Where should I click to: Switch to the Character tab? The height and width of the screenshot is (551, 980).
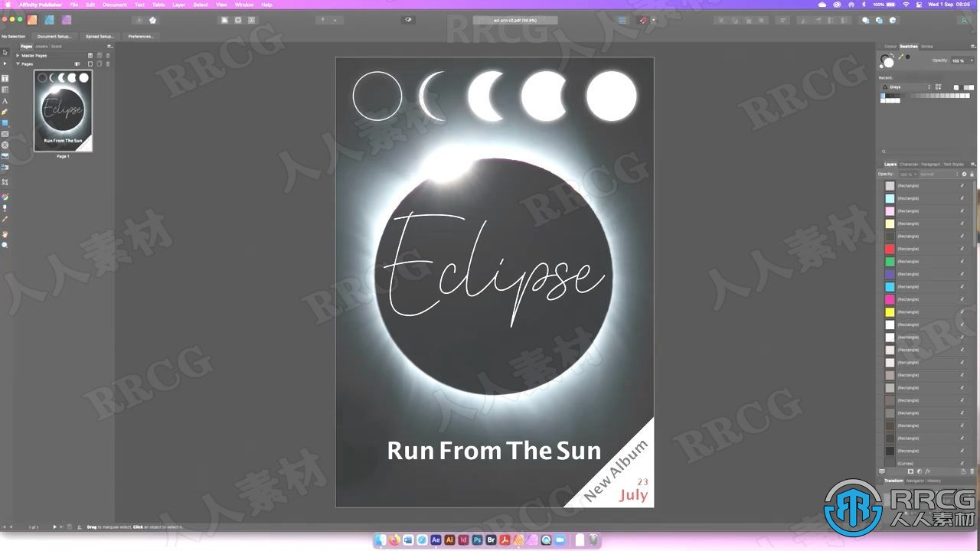click(x=909, y=164)
